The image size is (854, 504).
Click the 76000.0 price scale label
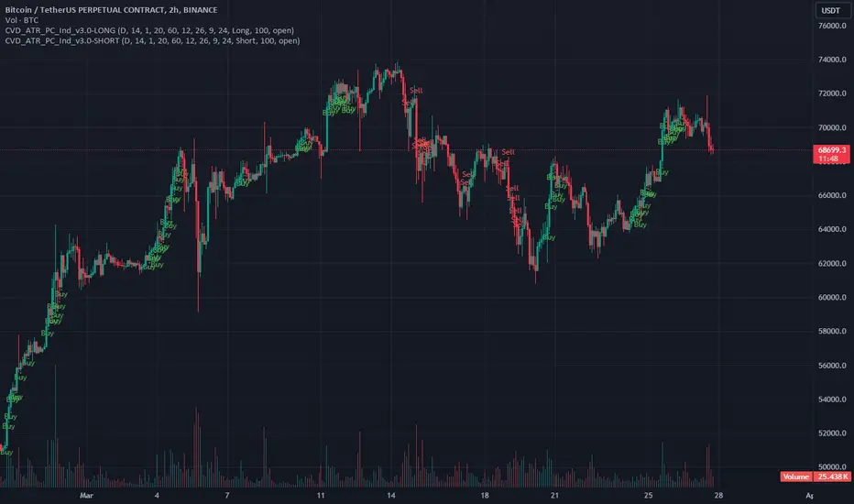pyautogui.click(x=832, y=26)
